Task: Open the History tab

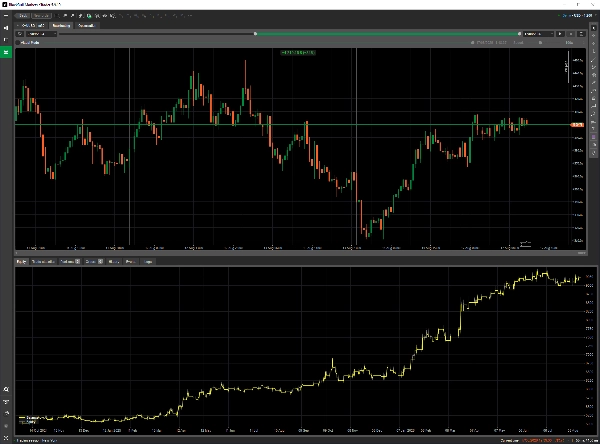Action: click(114, 261)
